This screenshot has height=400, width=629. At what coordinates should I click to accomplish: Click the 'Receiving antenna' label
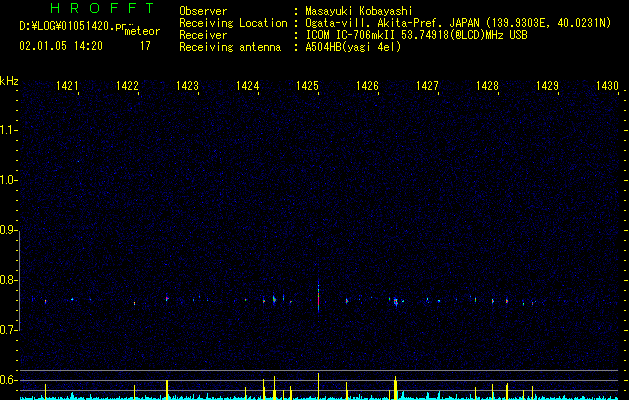point(230,47)
